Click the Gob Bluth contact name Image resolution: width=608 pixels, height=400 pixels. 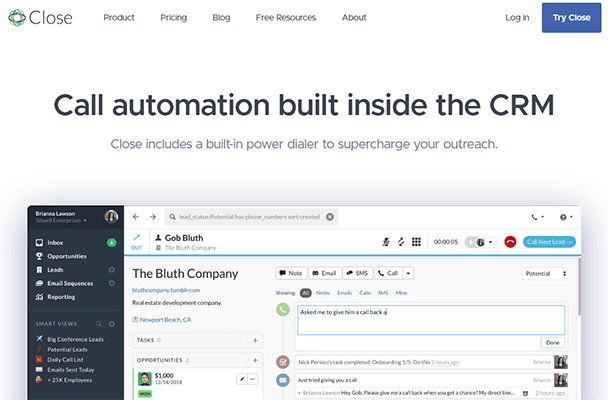coord(184,238)
